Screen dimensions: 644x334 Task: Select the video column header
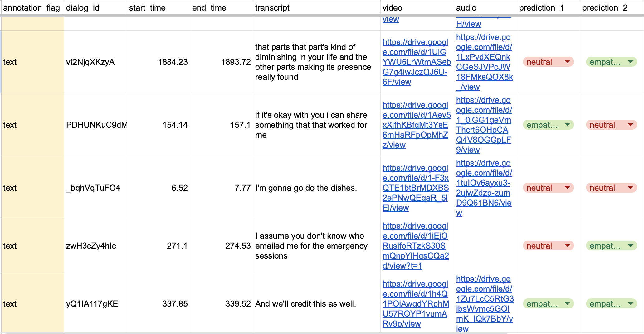(417, 8)
